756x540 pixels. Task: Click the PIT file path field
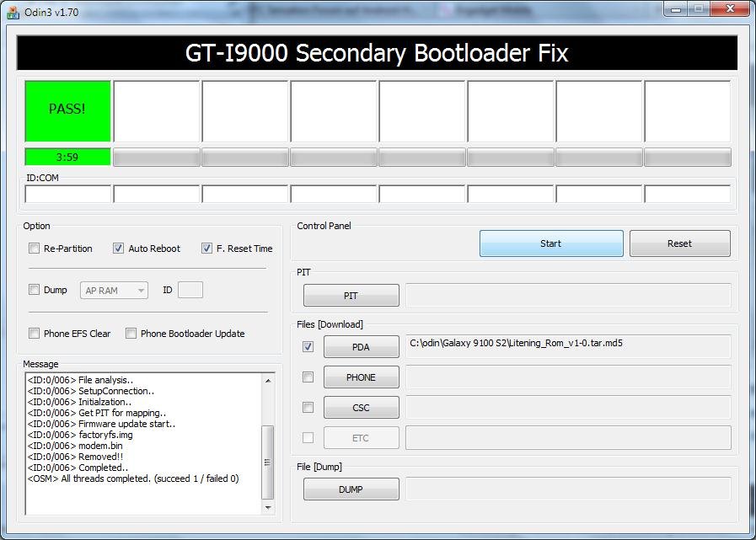coord(568,295)
